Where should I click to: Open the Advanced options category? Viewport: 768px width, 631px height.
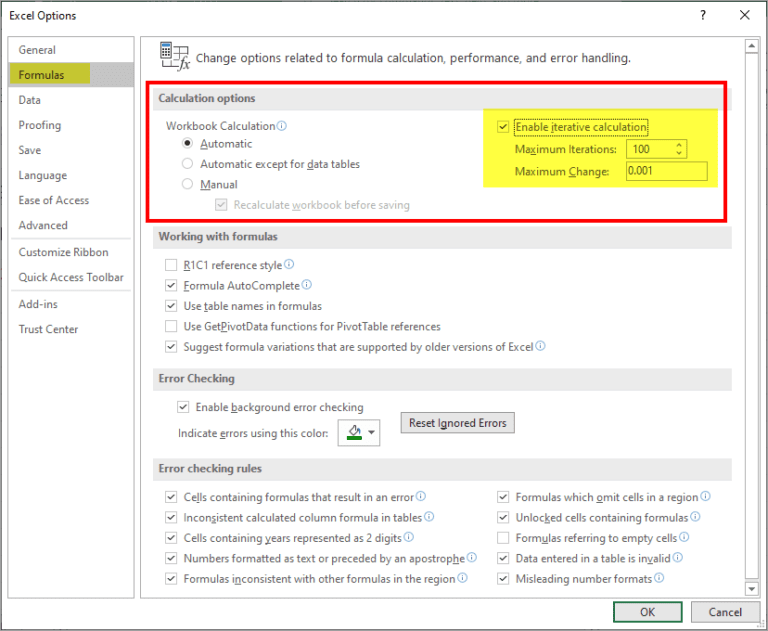pyautogui.click(x=71, y=225)
